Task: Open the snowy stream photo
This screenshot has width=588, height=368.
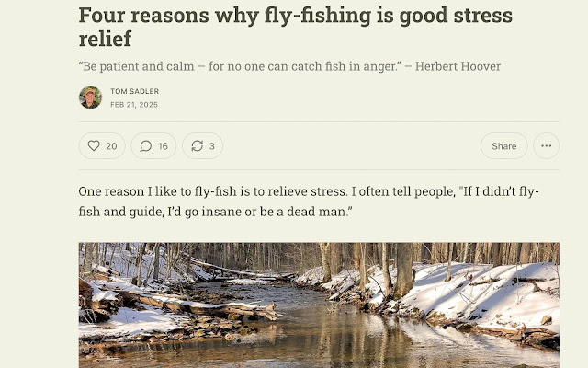Action: [x=319, y=305]
